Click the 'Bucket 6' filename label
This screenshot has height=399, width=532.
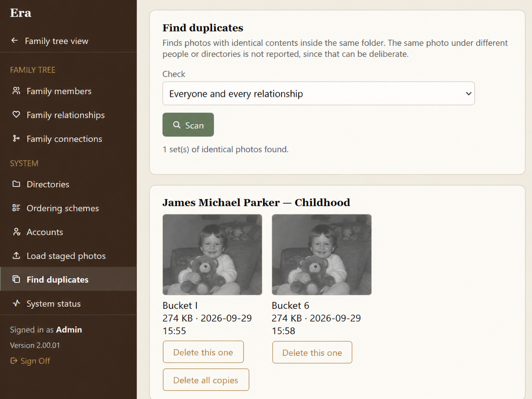click(x=290, y=305)
